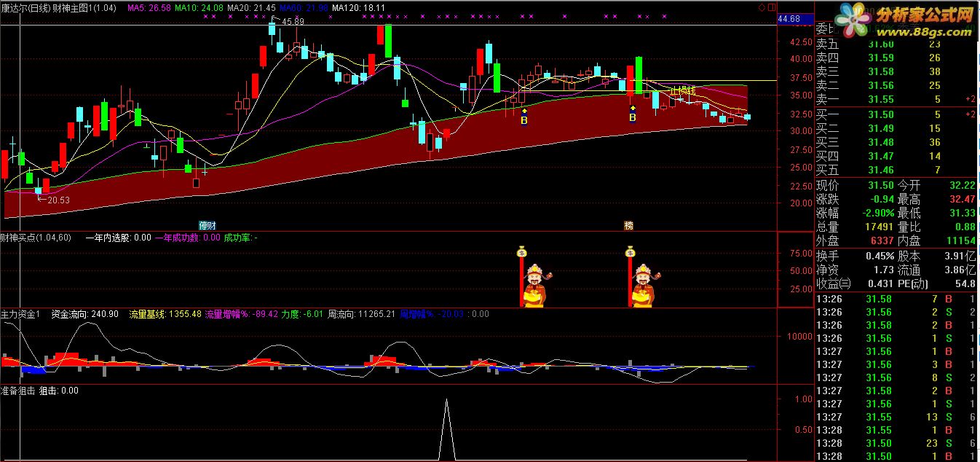
Task: Select the 买五 31.46 order row
Action: pyautogui.click(x=897, y=170)
